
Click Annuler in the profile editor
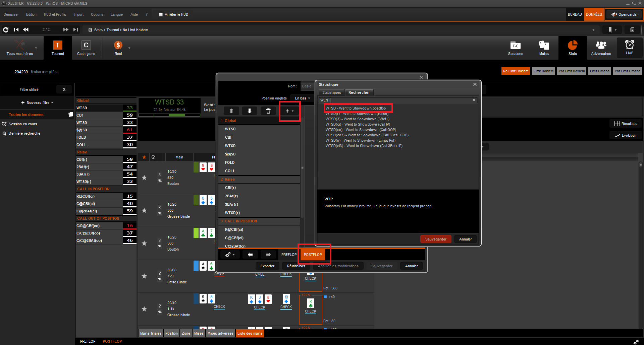coord(412,266)
